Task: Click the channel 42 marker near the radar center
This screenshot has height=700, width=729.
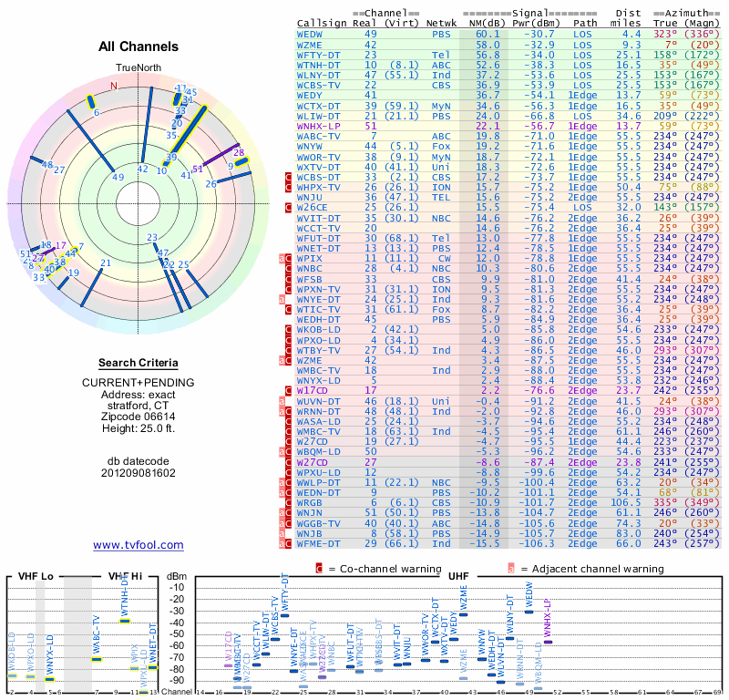Action: [x=142, y=169]
